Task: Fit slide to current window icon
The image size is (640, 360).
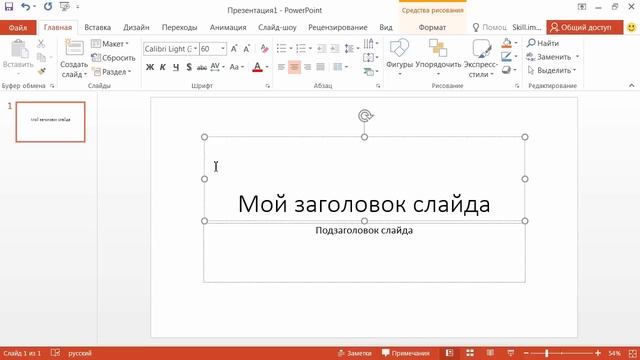Action: [632, 353]
